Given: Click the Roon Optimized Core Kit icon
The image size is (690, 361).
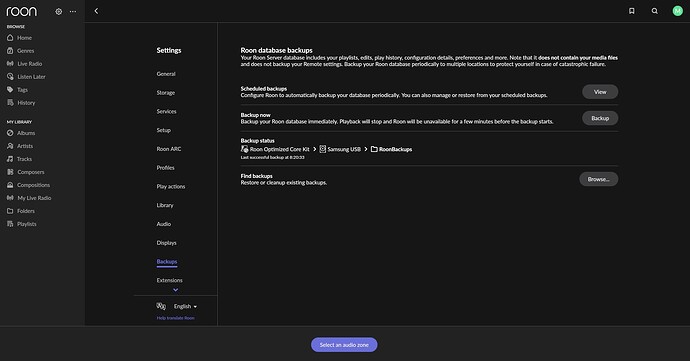Looking at the screenshot, I should [244, 149].
